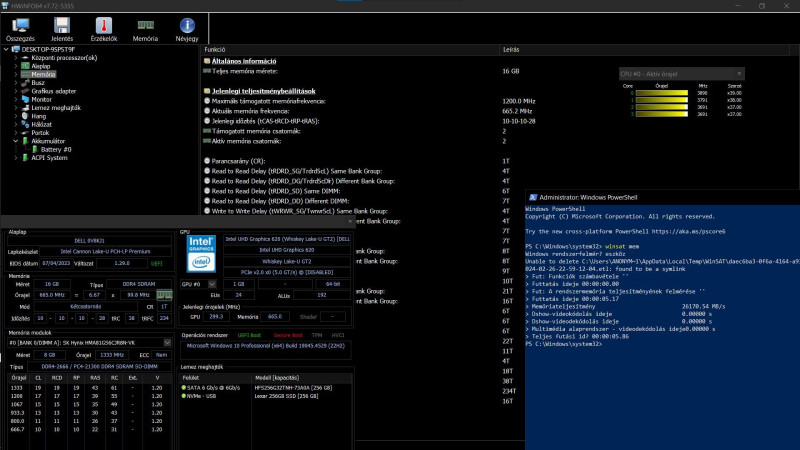
Task: Click the Jelenlegi teljesítménybeállítások folder icon
Action: [x=207, y=91]
